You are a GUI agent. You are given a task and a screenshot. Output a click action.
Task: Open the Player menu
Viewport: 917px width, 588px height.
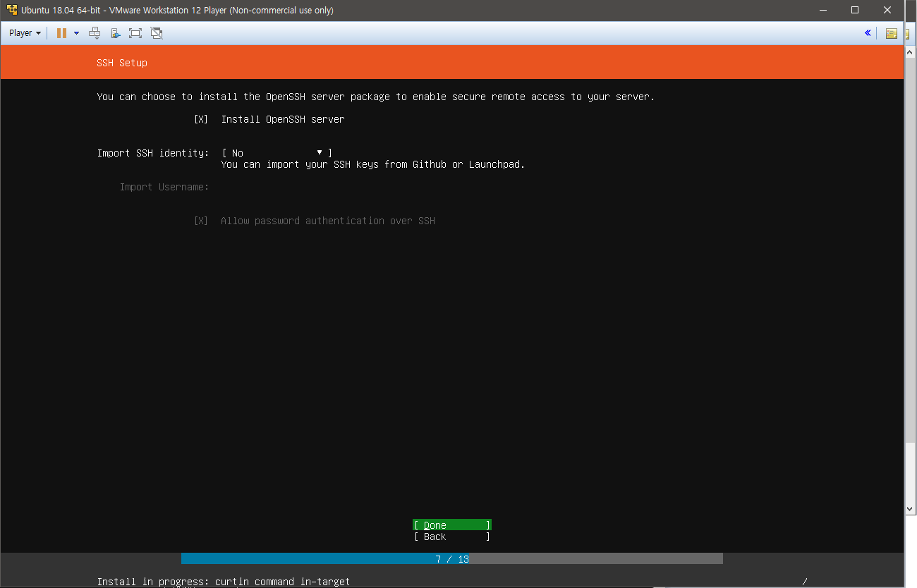25,33
